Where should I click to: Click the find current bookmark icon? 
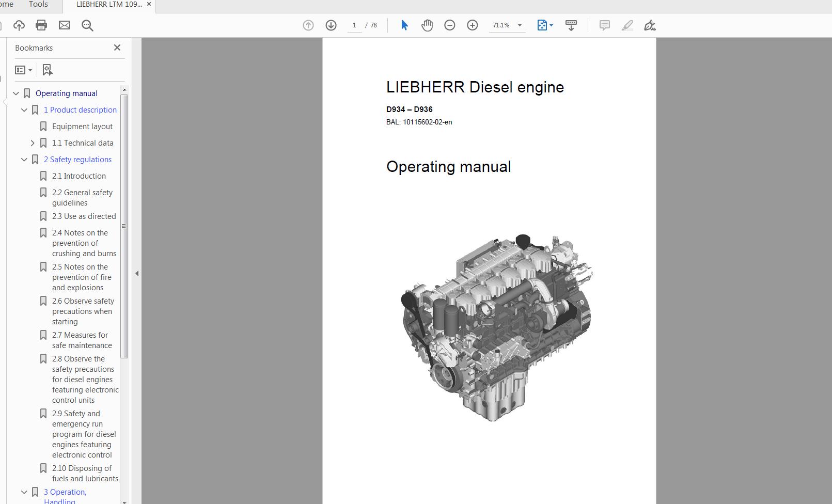[48, 70]
